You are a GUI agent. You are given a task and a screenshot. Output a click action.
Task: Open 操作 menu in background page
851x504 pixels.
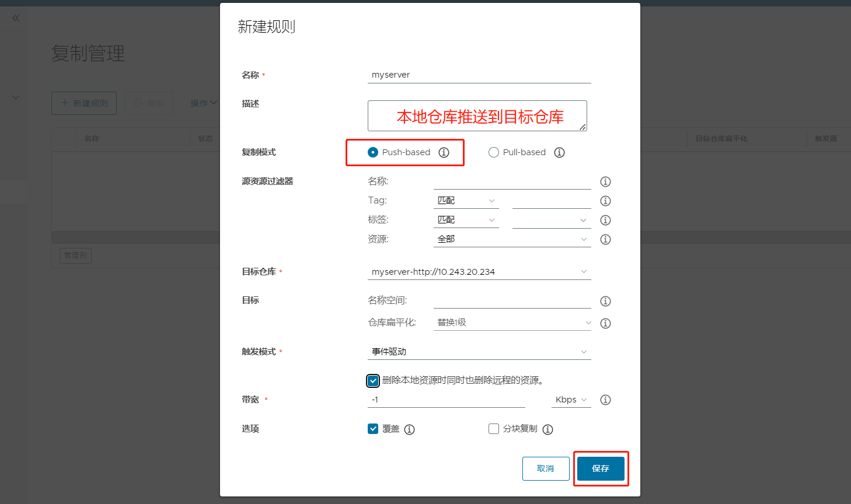204,103
